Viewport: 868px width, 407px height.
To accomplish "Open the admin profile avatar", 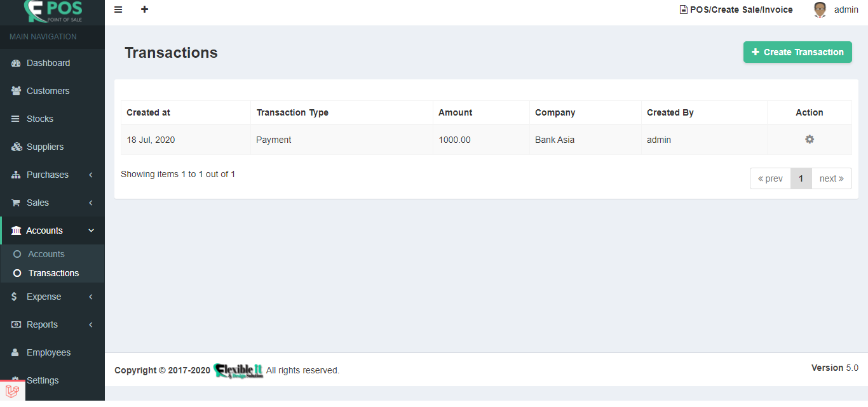I will point(820,10).
